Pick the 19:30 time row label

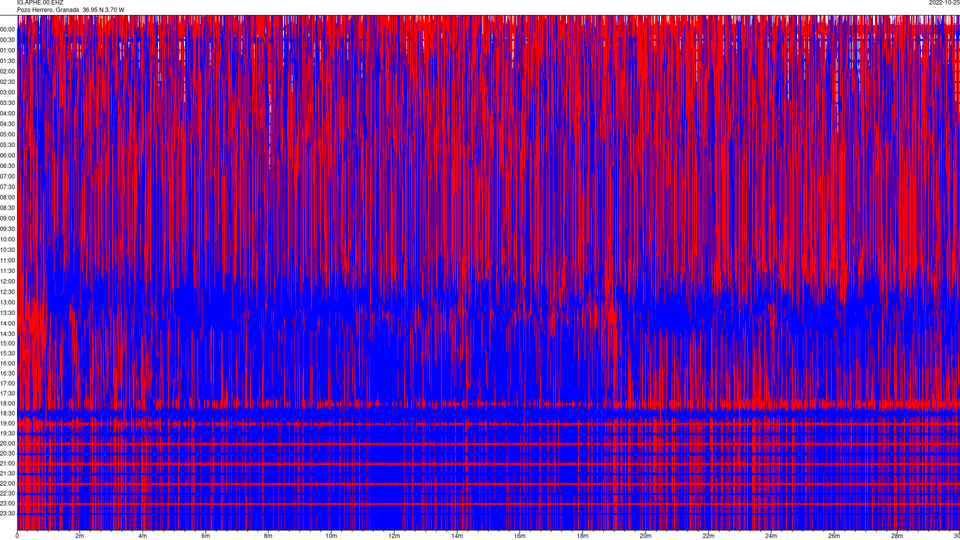[7, 433]
